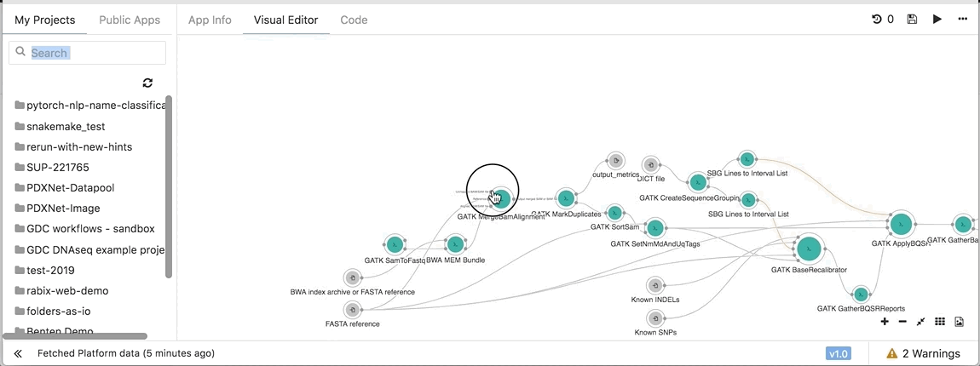Switch to the My Projects tab
The width and height of the screenshot is (980, 366).
[45, 20]
